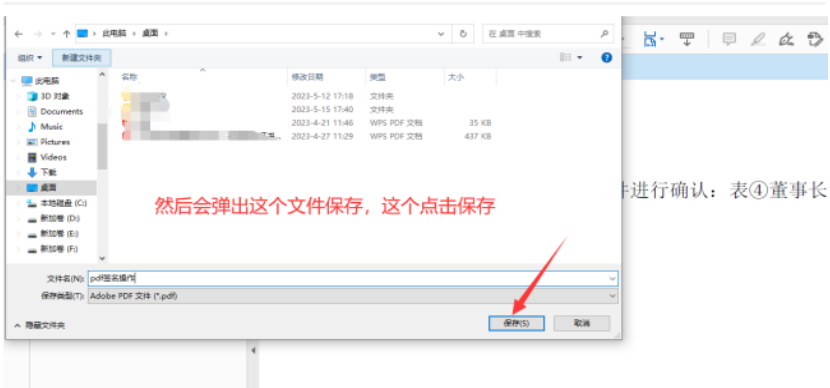The width and height of the screenshot is (830, 388).
Task: Click the scrolling mode download-arrow icon
Action: 687,39
